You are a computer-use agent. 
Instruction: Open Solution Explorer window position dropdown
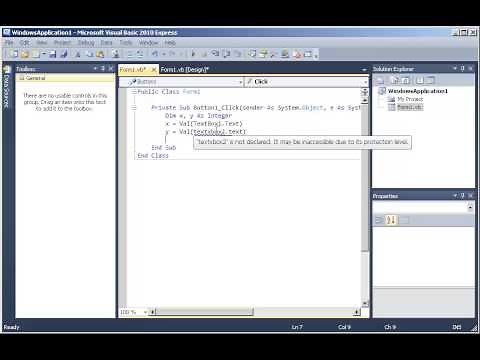455,68
